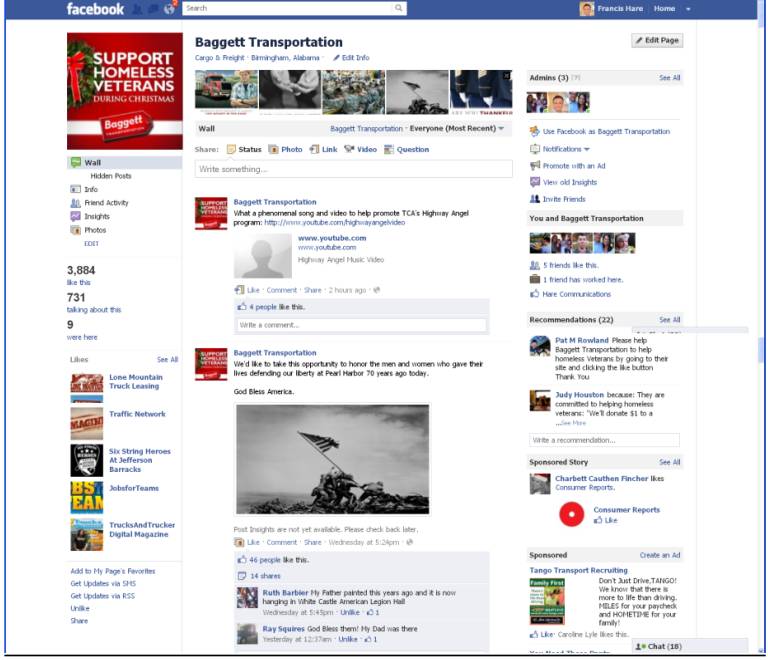See All recommendations
The height and width of the screenshot is (660, 768).
670,320
